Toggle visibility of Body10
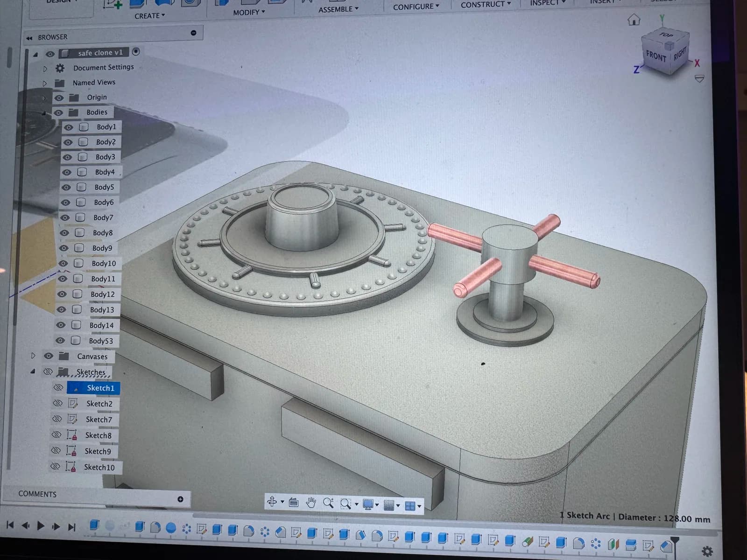Screen dimensions: 747x560 [x=63, y=263]
